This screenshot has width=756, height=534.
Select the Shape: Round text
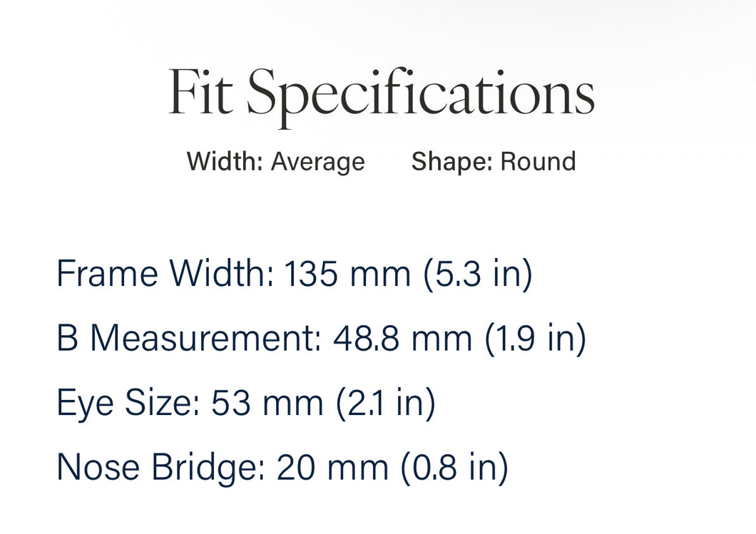(494, 161)
